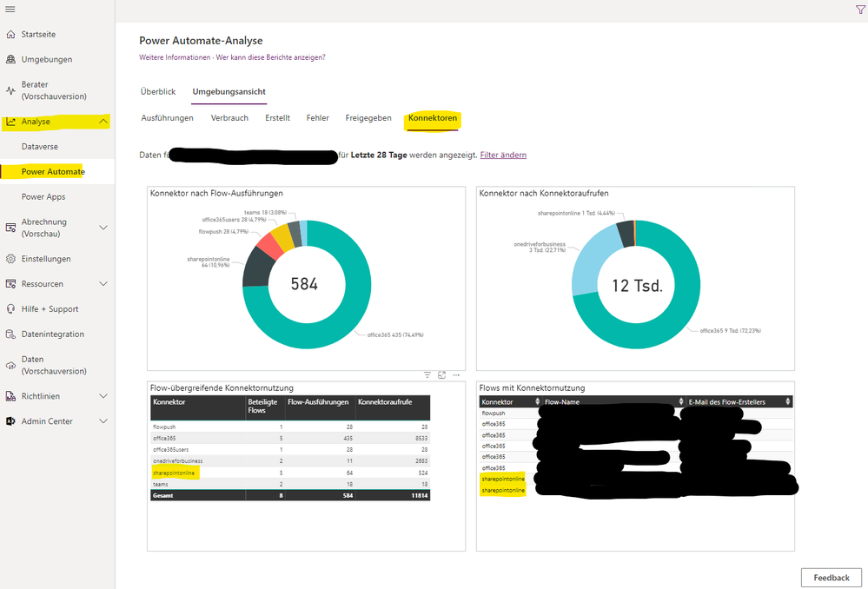
Task: Click the visual filter icon above the table
Action: pyautogui.click(x=427, y=374)
